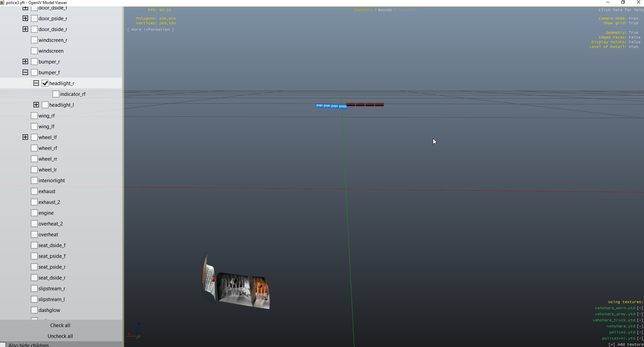This screenshot has width=644, height=347.
Task: Check the door_dside_r checkbox
Action: (x=34, y=29)
